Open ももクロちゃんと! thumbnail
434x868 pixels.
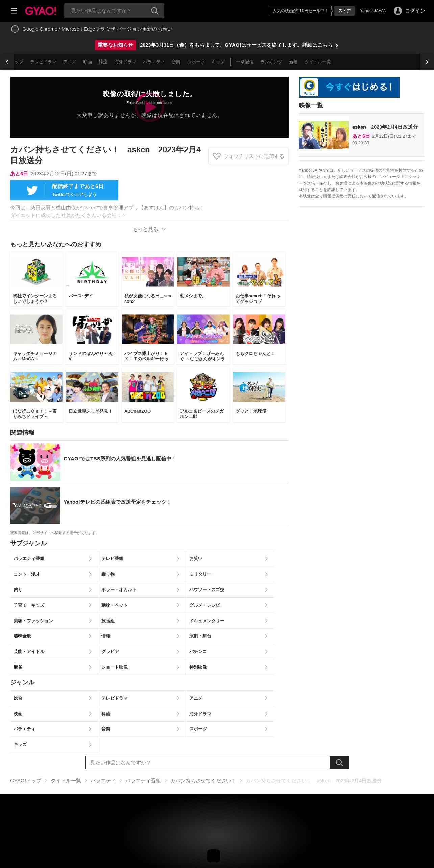coord(259,329)
